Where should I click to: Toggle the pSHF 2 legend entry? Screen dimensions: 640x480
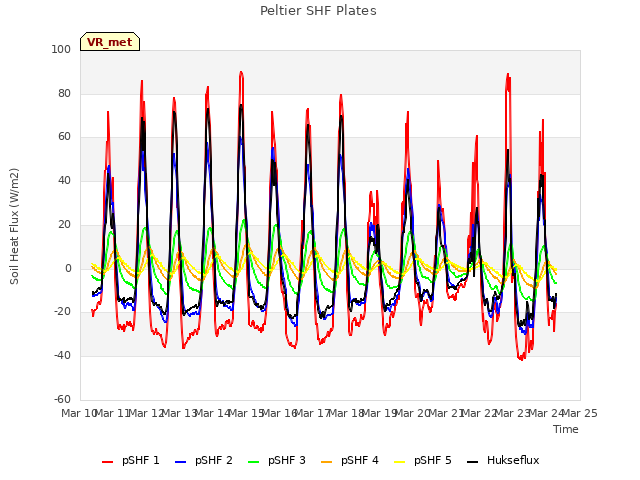click(204, 460)
